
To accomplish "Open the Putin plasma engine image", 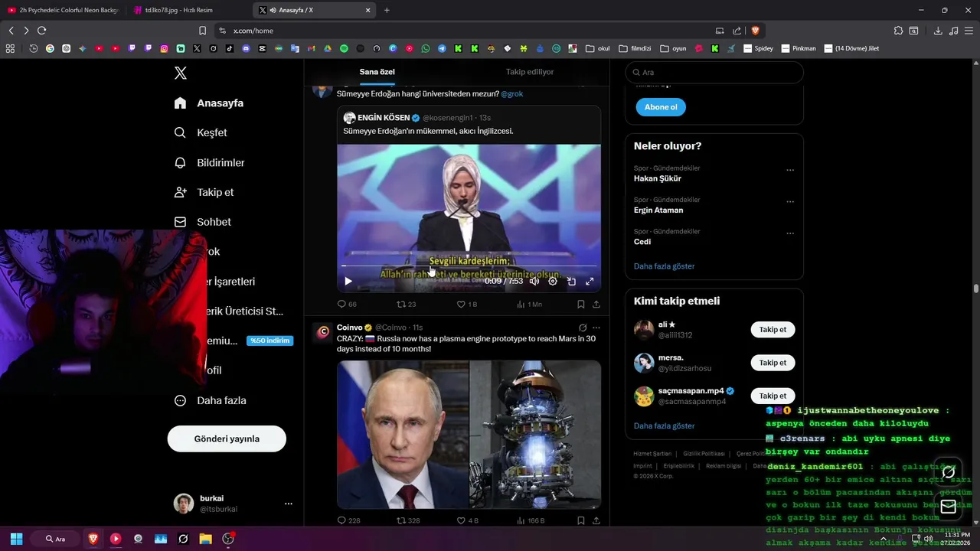I will (403, 435).
